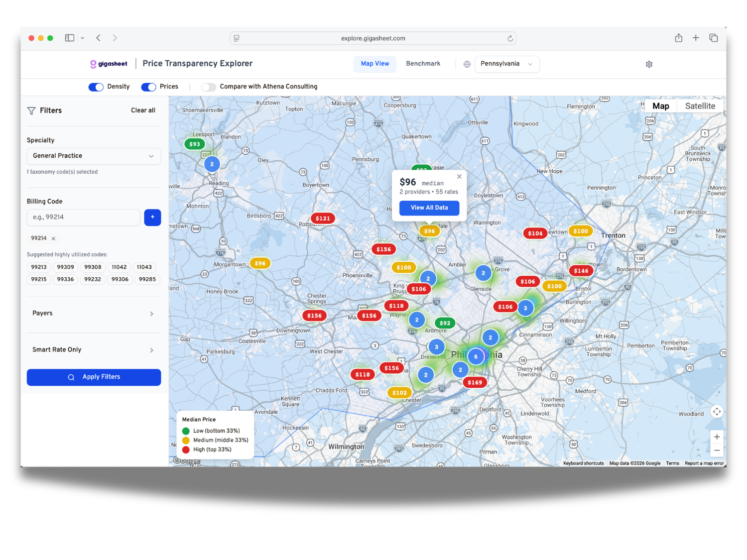
Task: Click the Apply Filters button
Action: tap(94, 377)
